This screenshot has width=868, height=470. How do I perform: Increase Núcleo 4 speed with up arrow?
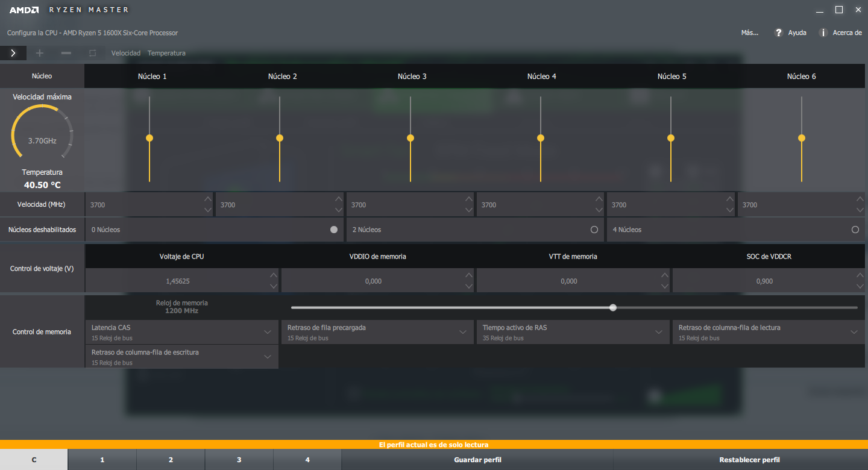pos(599,199)
